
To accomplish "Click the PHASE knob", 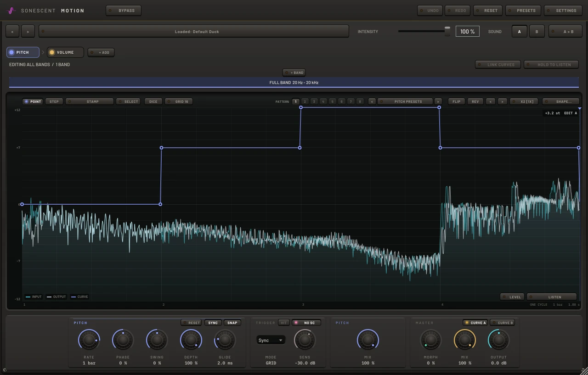I will (123, 340).
